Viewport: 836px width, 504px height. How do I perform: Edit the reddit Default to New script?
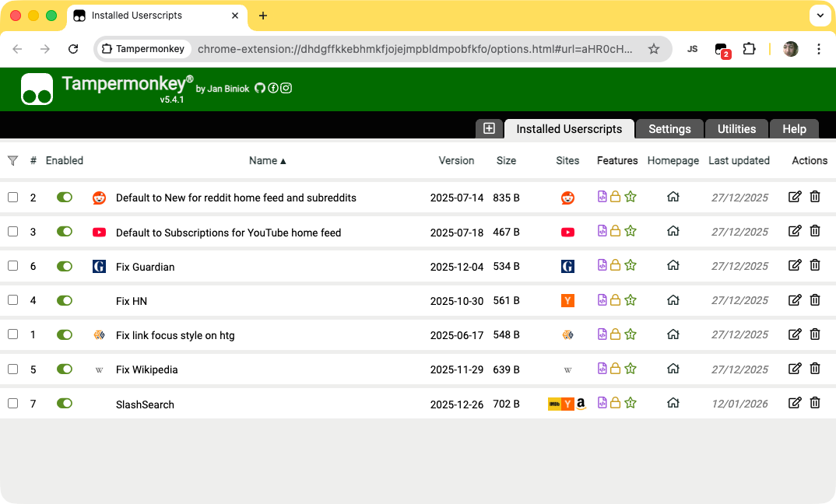click(x=795, y=197)
